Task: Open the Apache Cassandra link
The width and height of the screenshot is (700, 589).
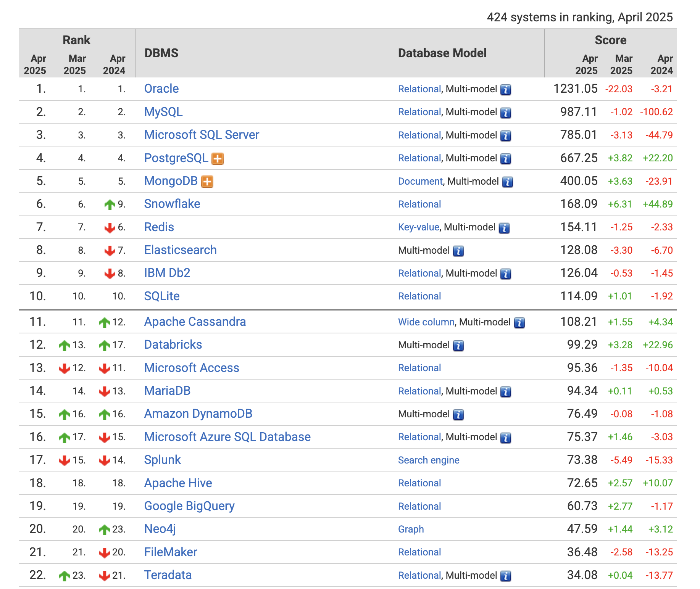Action: (x=195, y=322)
